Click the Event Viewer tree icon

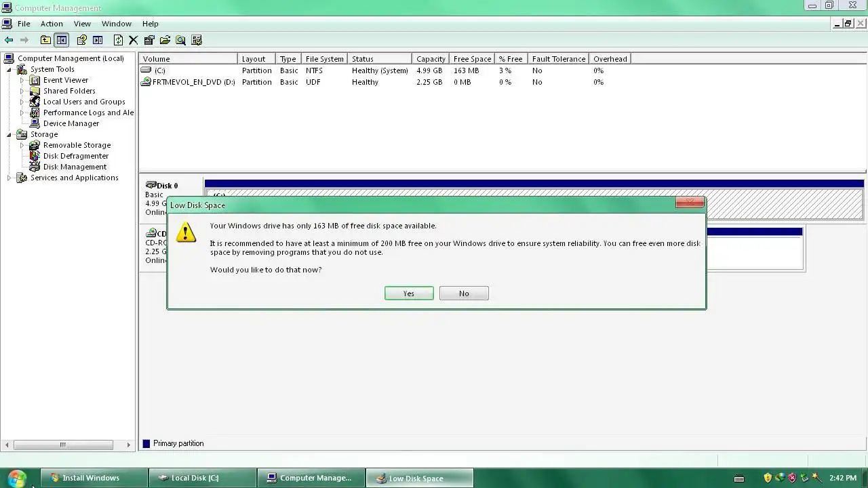click(35, 80)
